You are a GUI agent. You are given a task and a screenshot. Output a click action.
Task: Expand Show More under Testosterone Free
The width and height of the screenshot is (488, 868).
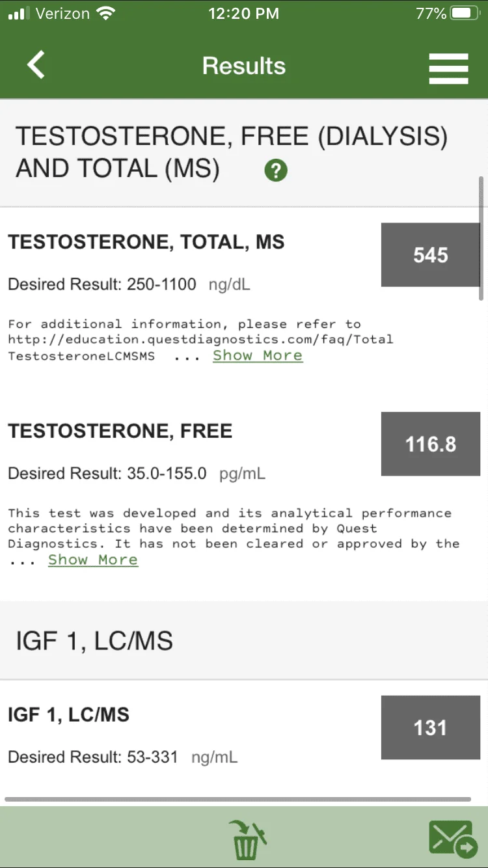tap(93, 560)
